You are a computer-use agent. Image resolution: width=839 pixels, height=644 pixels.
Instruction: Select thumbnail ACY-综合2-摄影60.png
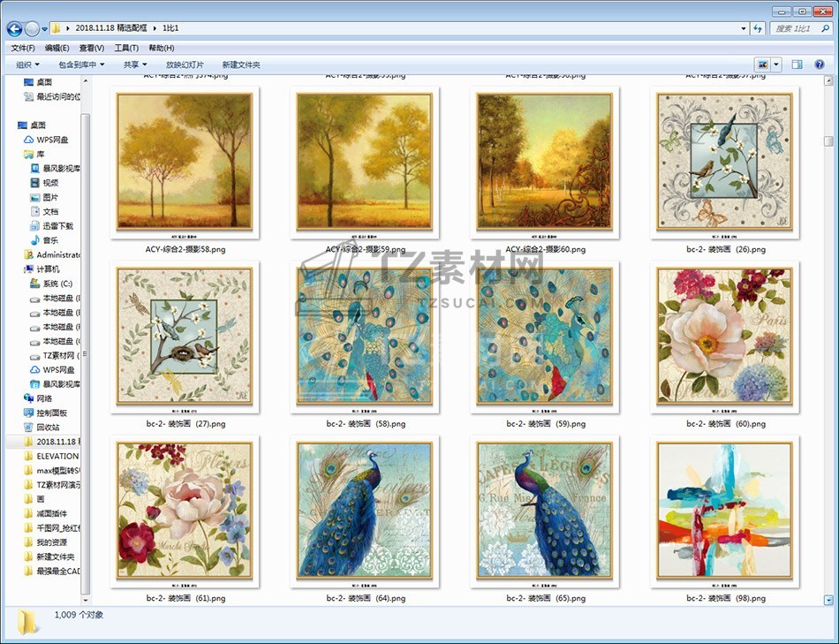coord(545,163)
